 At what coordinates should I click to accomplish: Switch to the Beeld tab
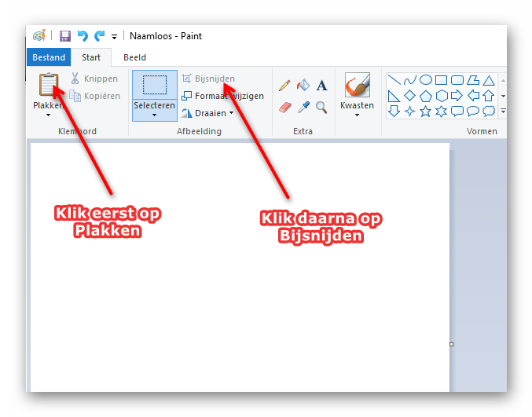(134, 57)
